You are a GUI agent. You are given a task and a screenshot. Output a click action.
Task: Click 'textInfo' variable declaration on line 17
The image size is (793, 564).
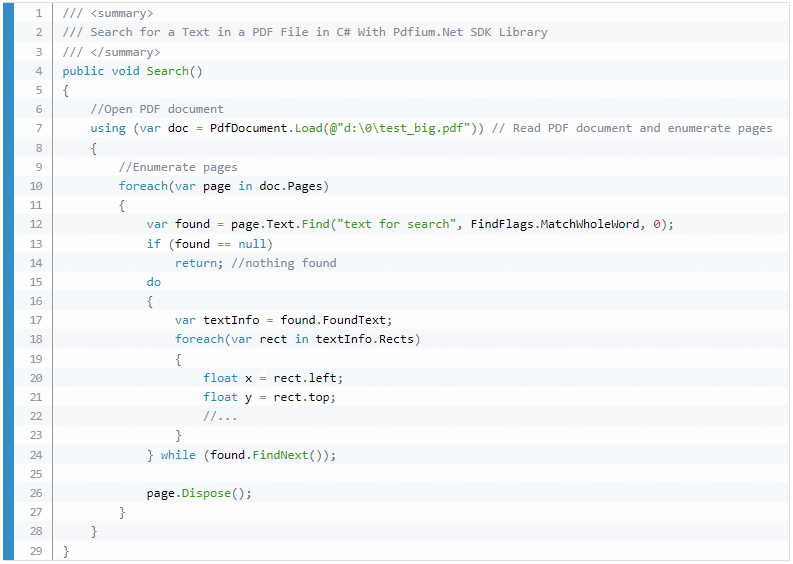coord(231,320)
